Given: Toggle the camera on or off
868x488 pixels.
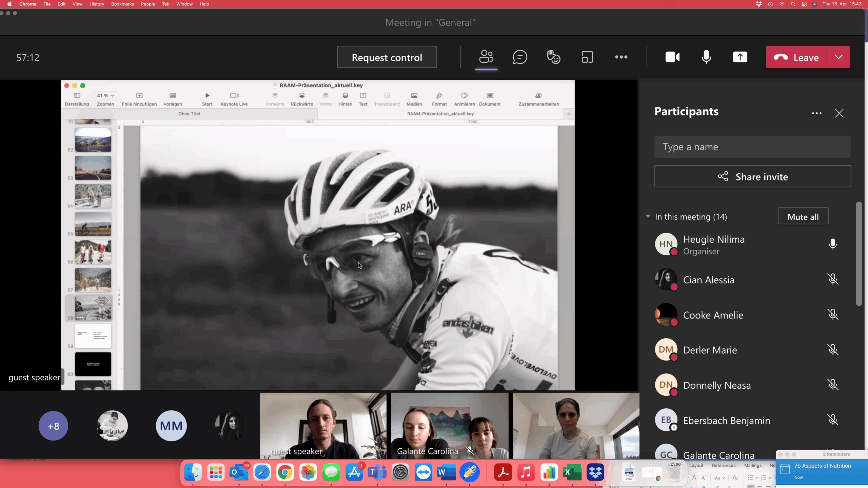Looking at the screenshot, I should click(672, 57).
